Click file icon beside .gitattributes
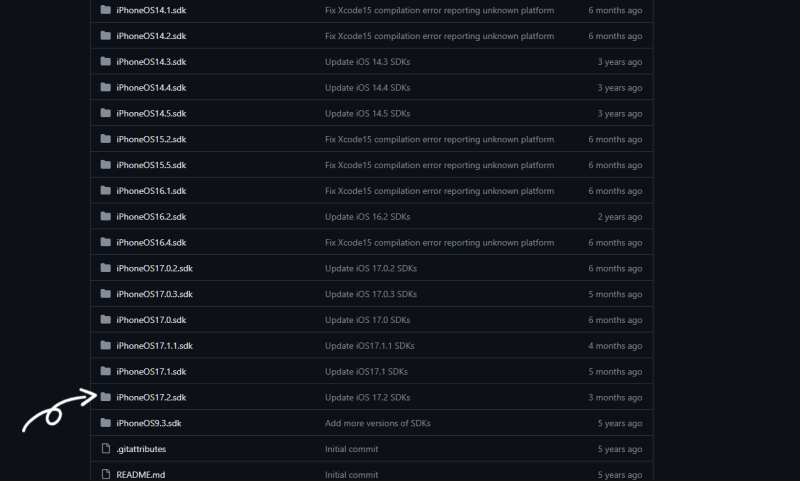This screenshot has width=800, height=481. (x=105, y=449)
